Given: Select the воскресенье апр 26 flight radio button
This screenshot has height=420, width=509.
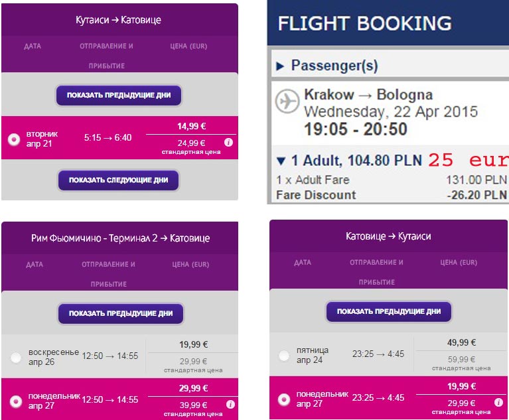Looking at the screenshot, I should [17, 358].
